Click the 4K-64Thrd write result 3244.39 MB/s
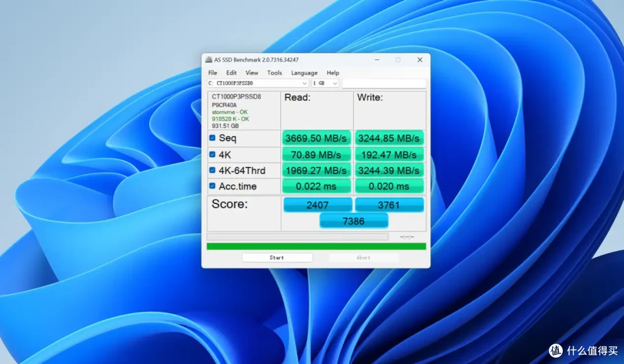Screen dimensions: 624x364 pyautogui.click(x=389, y=170)
